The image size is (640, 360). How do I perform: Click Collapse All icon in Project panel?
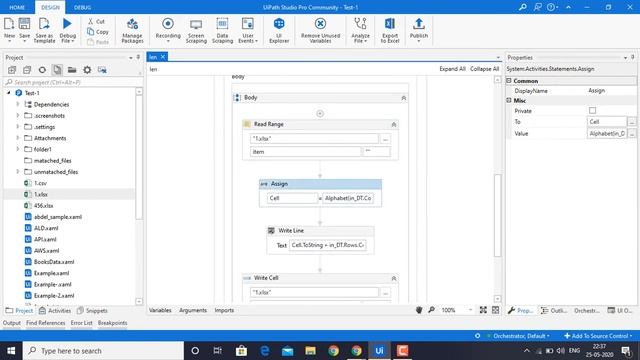(27, 70)
